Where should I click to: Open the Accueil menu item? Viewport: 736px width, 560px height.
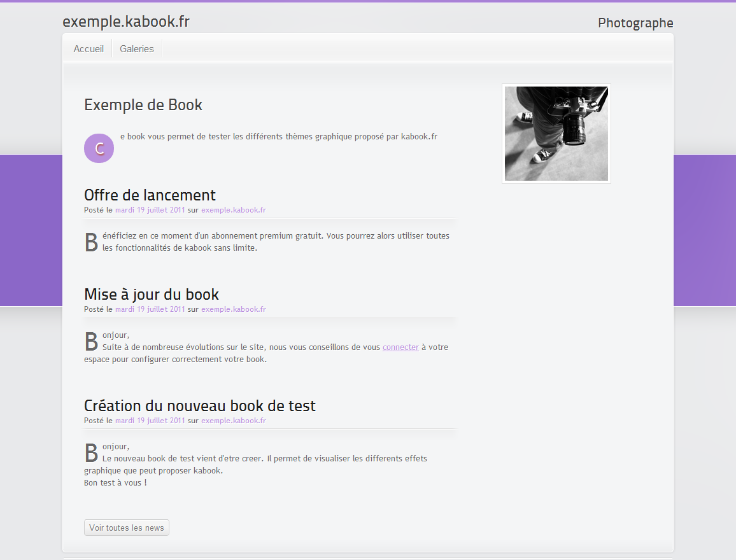88,49
